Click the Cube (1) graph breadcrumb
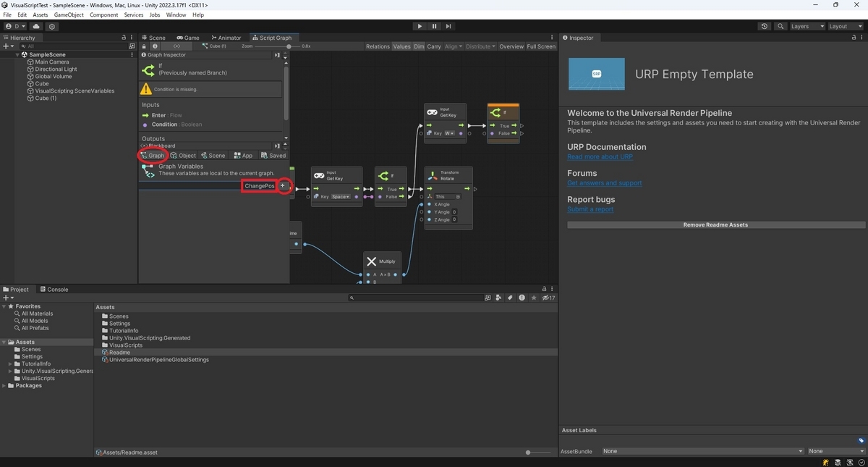Image resolution: width=868 pixels, height=467 pixels. [x=215, y=46]
